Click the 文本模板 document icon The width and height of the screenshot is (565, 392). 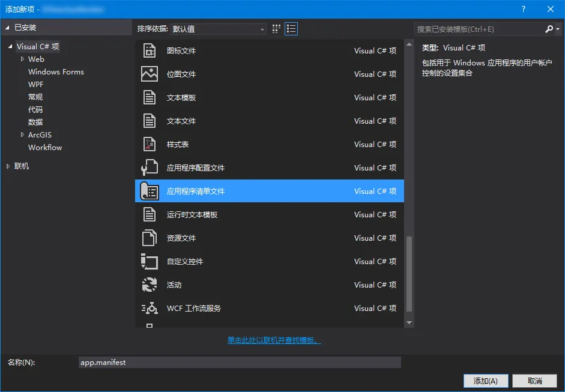[x=149, y=97]
